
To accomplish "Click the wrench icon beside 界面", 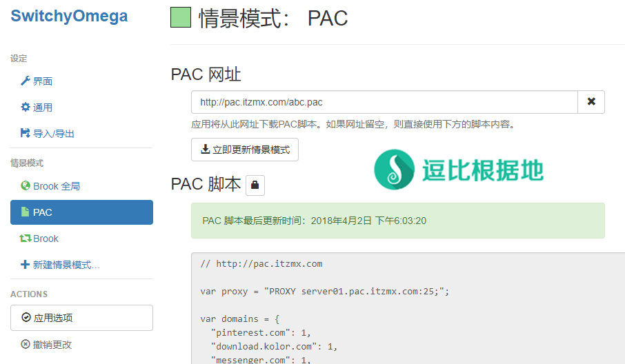I will (x=26, y=81).
